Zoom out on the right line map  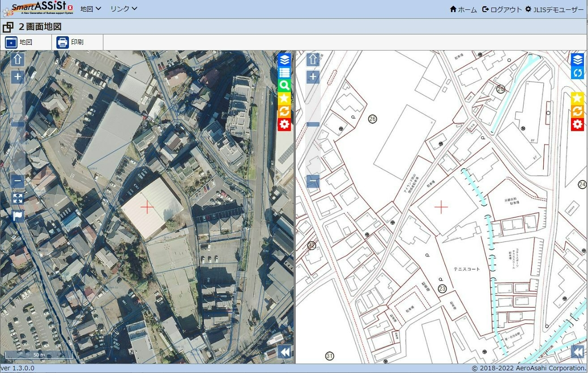tap(313, 182)
